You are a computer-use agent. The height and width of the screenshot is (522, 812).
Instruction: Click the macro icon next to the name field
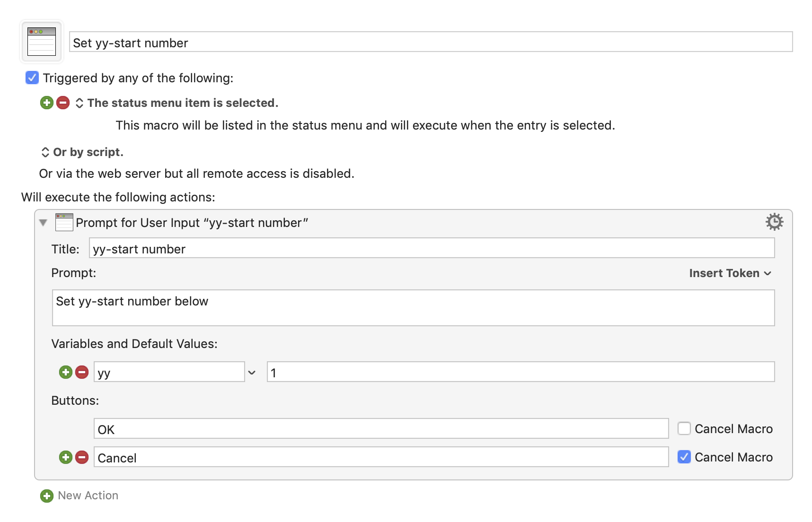point(42,42)
